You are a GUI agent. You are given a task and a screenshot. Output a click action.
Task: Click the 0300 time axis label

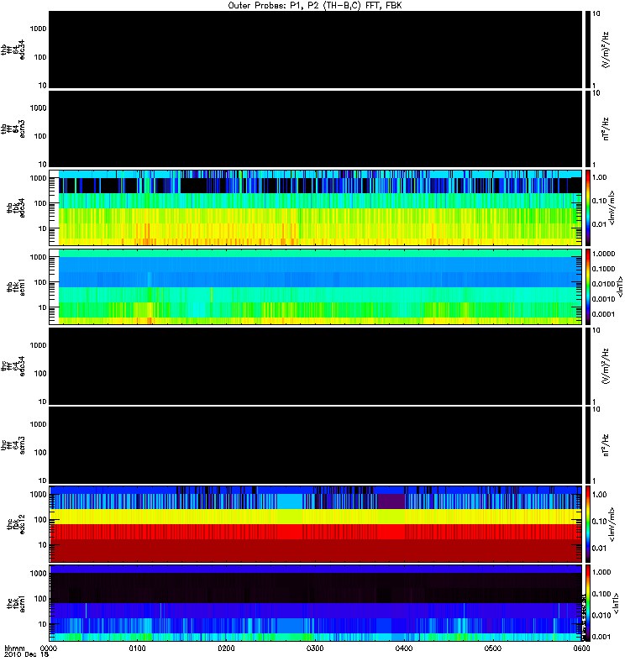pos(315,648)
